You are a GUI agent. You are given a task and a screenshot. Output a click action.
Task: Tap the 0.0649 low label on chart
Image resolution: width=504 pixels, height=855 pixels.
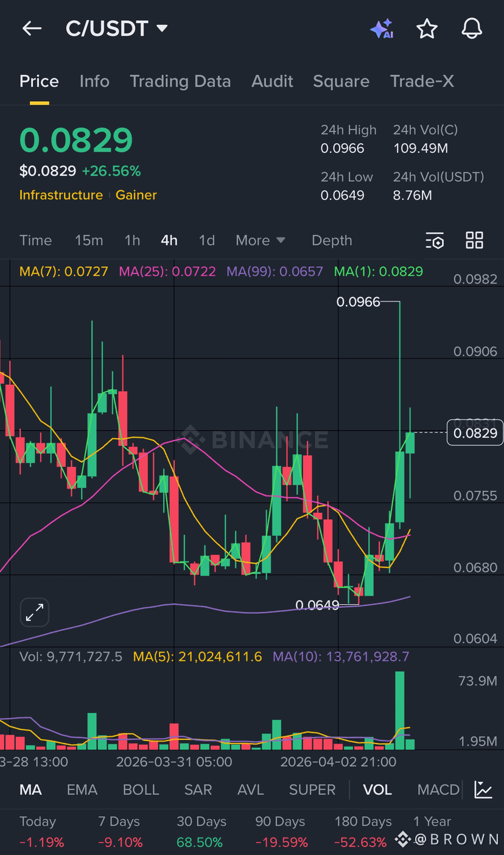[x=317, y=605]
